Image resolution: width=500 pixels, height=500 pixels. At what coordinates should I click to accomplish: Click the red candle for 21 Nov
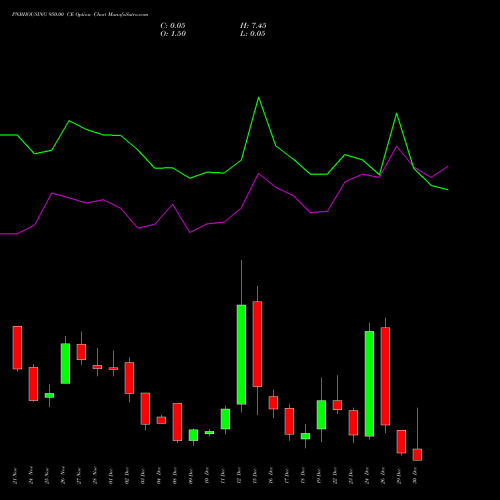click(17, 348)
